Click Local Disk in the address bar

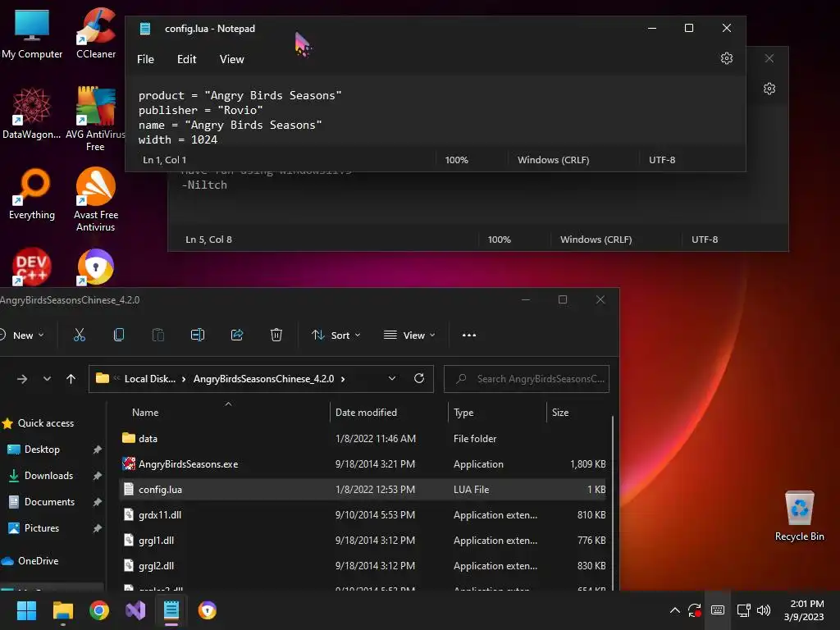150,379
